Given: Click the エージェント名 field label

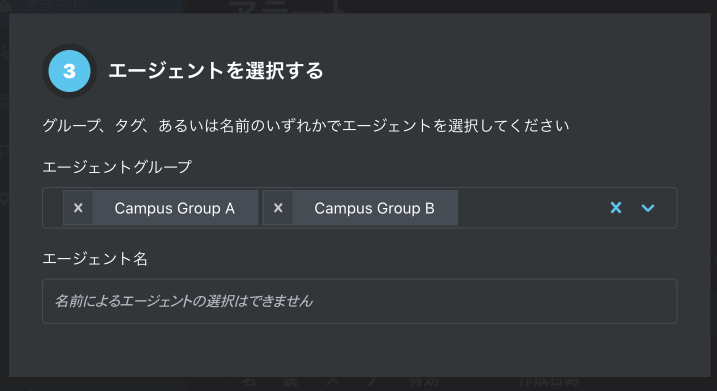Looking at the screenshot, I should 95,259.
